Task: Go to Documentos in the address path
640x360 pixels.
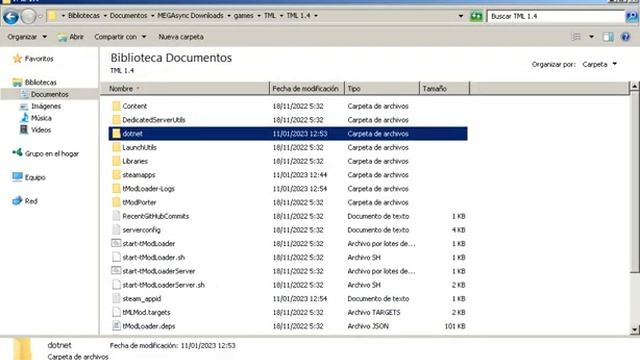Action: pyautogui.click(x=128, y=16)
